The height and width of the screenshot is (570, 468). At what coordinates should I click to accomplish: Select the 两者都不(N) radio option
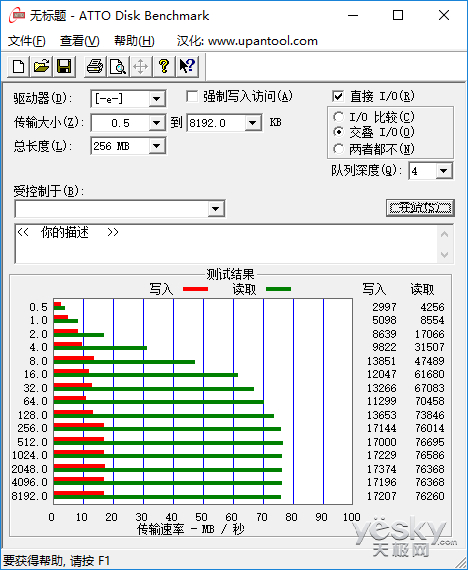pyautogui.click(x=338, y=148)
